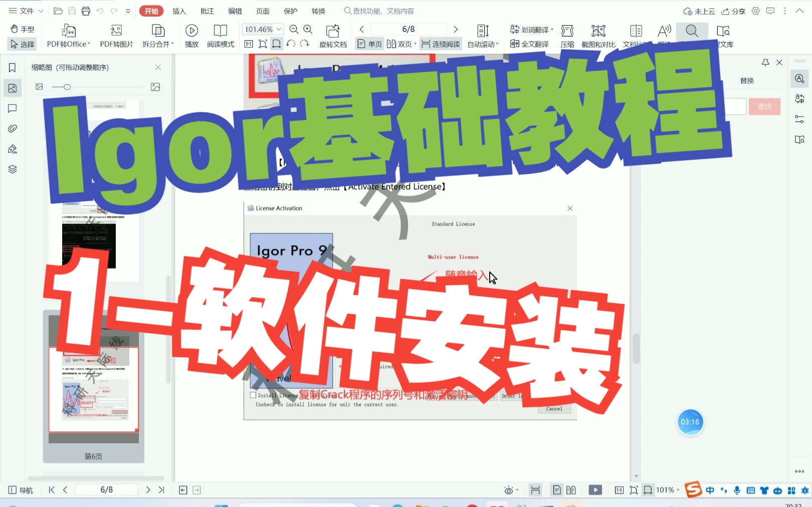
Task: Open PDF转Office converter
Action: (x=69, y=36)
